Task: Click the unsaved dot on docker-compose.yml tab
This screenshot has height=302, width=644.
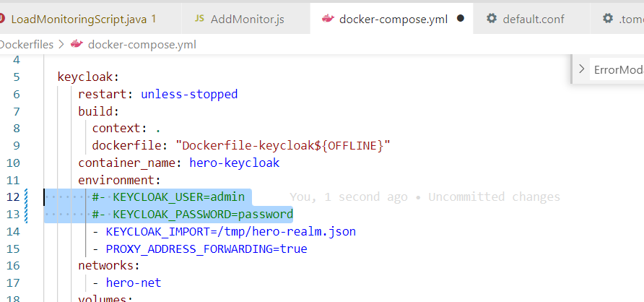Action: point(461,19)
